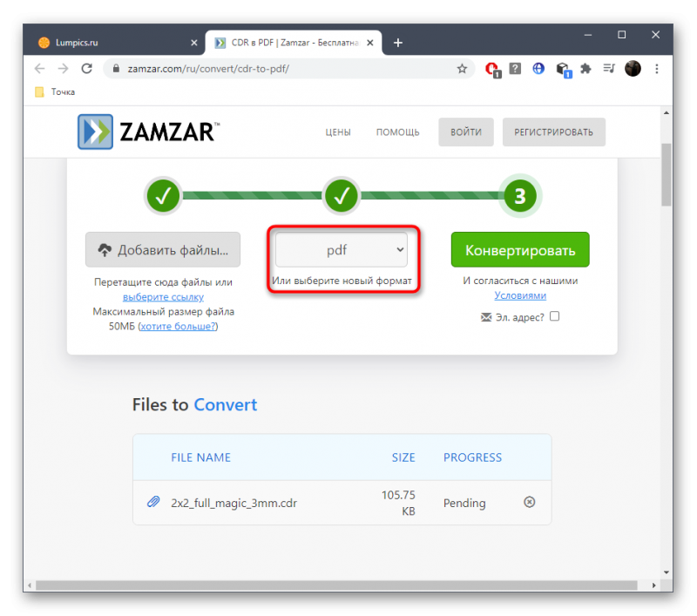Click the address bar URL field

coord(285,69)
